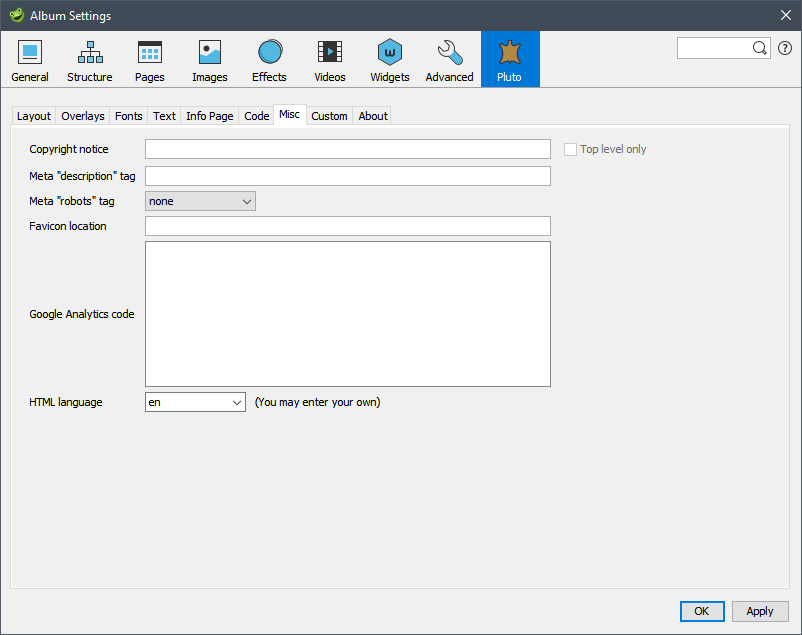Open the Advanced settings section
802x635 pixels.
pyautogui.click(x=450, y=59)
